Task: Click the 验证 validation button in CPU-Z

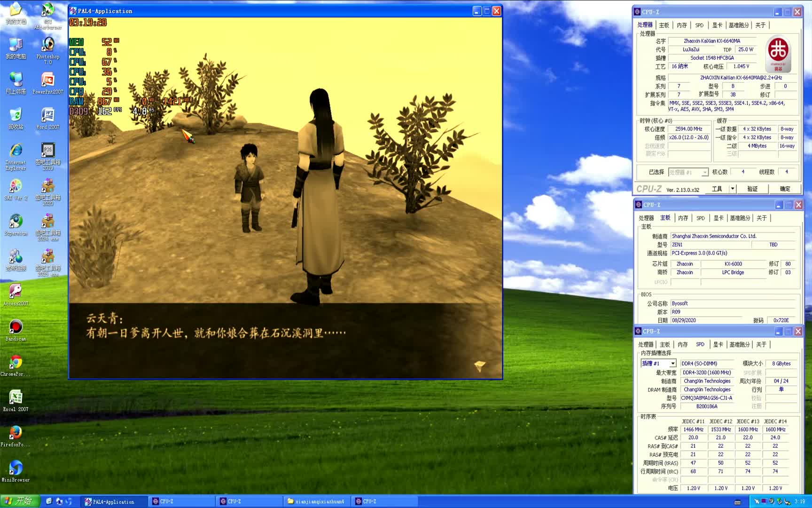Action: pyautogui.click(x=752, y=189)
